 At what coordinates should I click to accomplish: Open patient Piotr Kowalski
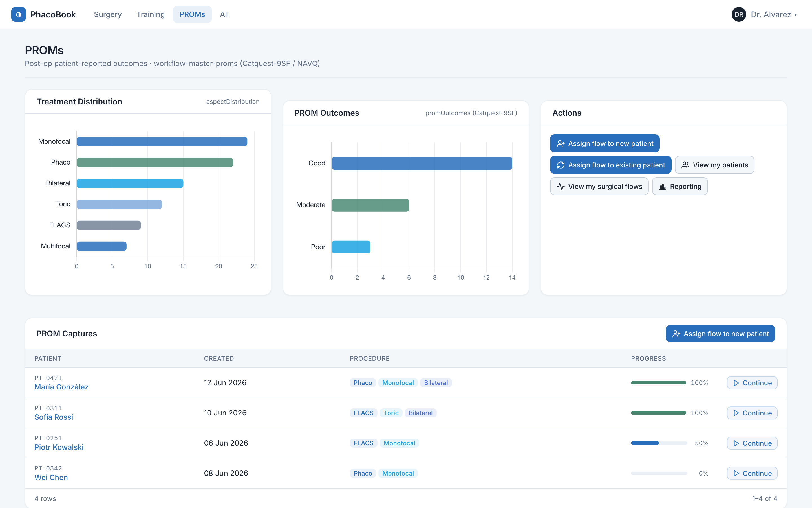click(59, 447)
